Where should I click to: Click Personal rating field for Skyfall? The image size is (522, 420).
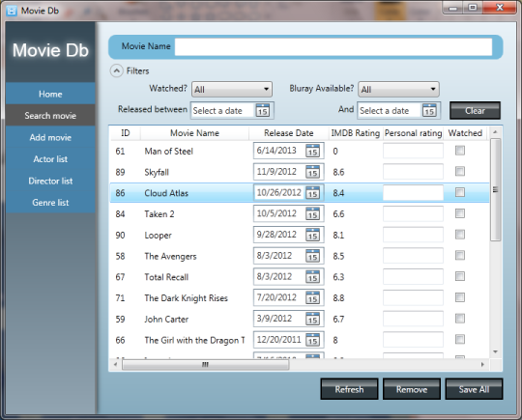point(413,172)
